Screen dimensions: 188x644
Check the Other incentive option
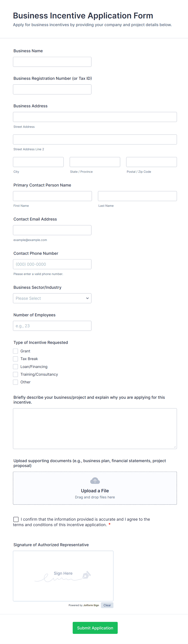[x=16, y=382]
